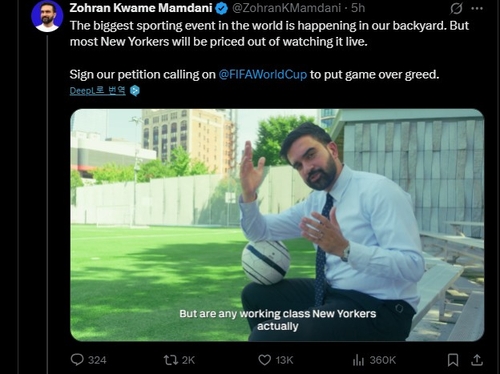Translate the tweet using the DeepL link
Image resolution: width=500 pixels, height=374 pixels.
(x=98, y=90)
